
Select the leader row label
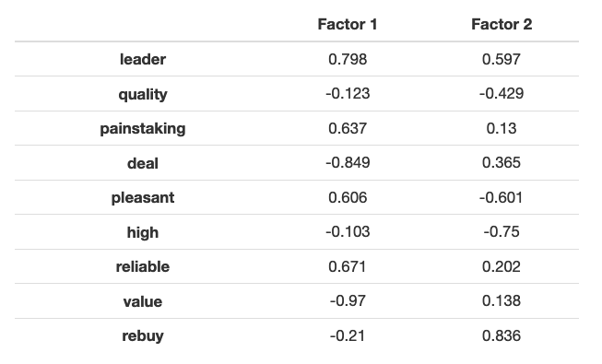(143, 59)
